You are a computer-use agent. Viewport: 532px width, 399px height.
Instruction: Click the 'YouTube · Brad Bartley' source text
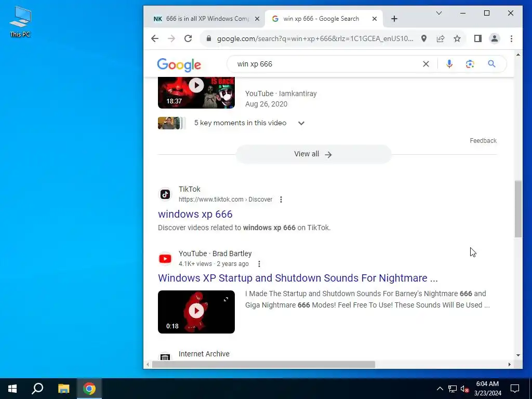(215, 254)
